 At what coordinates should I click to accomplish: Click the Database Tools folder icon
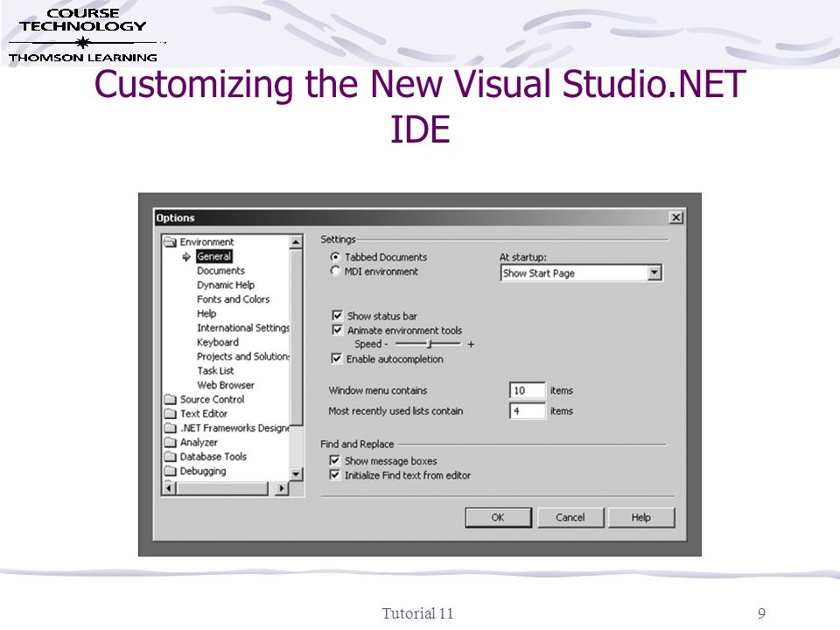(171, 457)
